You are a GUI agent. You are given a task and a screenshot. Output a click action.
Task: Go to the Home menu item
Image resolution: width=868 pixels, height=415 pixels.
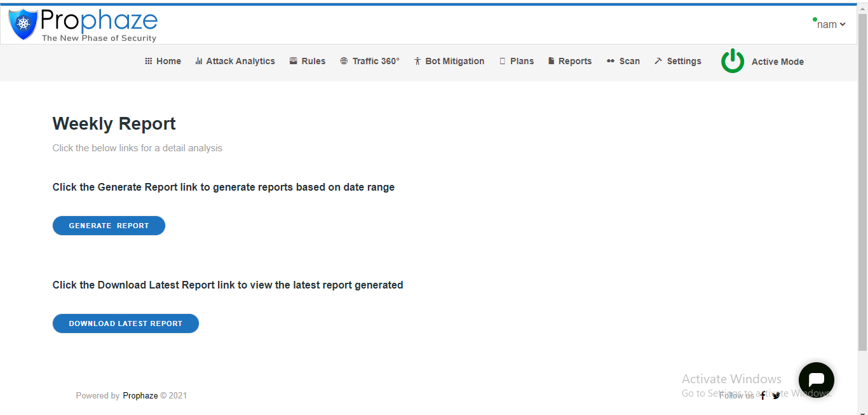click(x=163, y=61)
